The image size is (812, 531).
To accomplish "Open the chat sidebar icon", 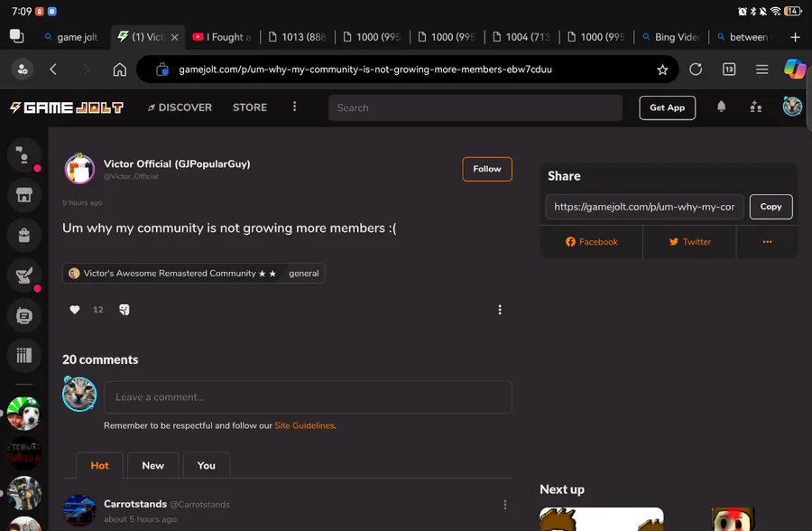I will click(x=23, y=155).
